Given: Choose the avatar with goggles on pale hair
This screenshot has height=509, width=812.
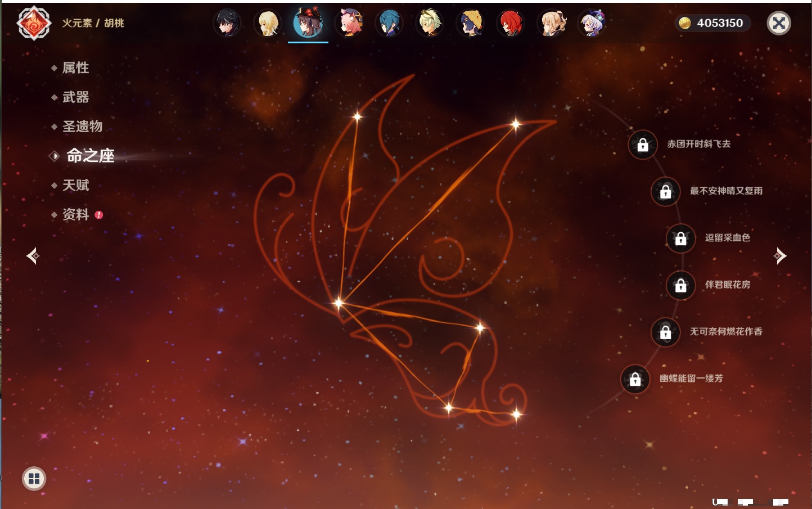Looking at the screenshot, I should (x=430, y=23).
